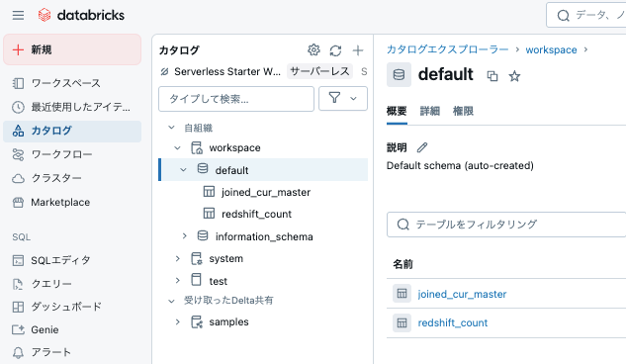
Task: Edit the schema description with pencil icon
Action: (422, 147)
